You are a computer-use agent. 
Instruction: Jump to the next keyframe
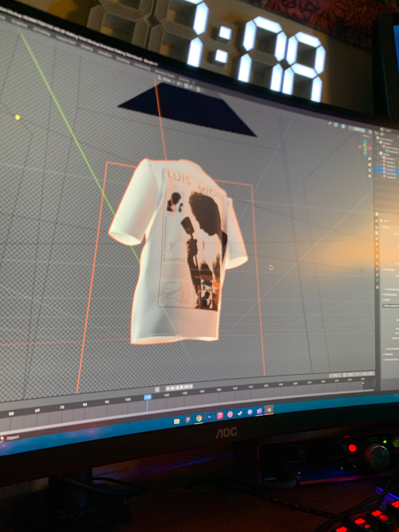(x=186, y=387)
